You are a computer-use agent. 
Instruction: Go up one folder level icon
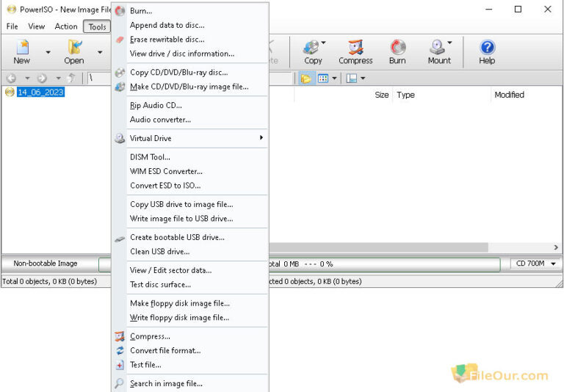(x=71, y=78)
